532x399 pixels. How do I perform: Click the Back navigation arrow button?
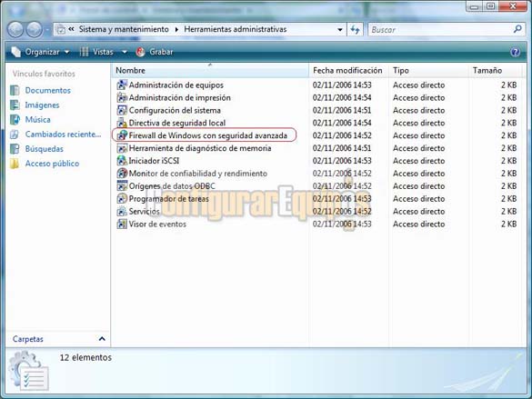point(15,30)
